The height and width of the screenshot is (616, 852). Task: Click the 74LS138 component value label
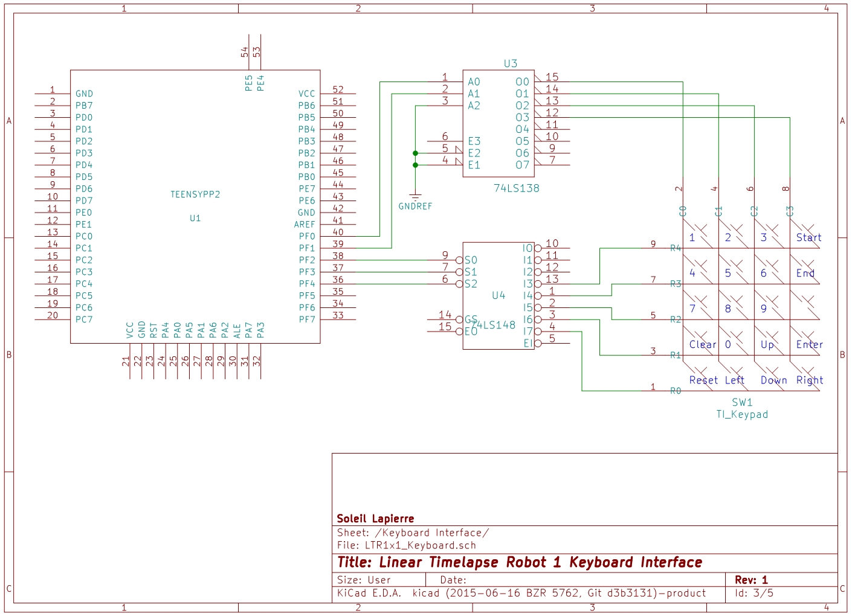pos(516,188)
